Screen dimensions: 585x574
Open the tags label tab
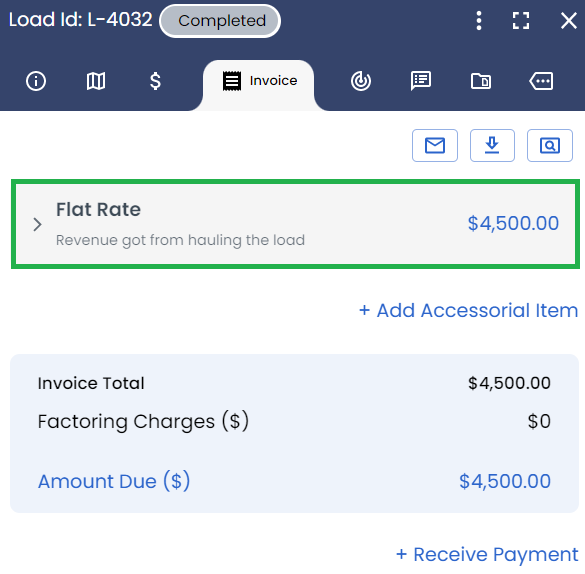[x=541, y=81]
